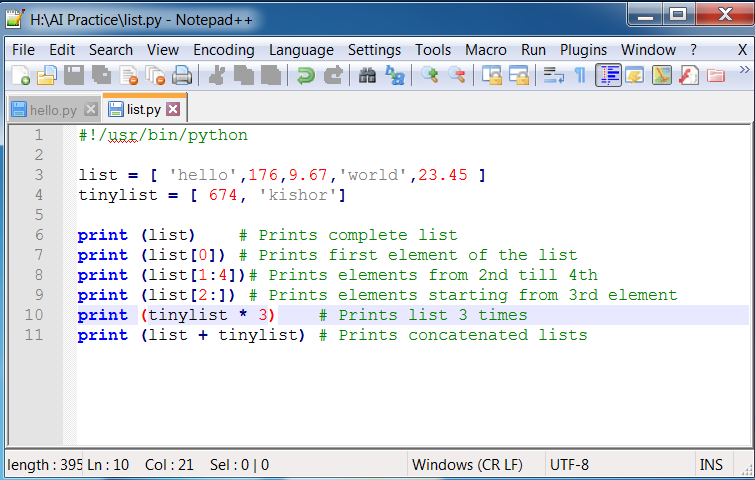Click the Paste toolbar icon

[x=271, y=76]
